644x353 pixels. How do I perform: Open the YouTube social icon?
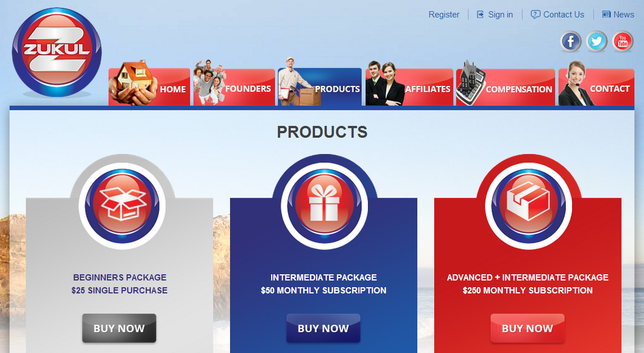623,42
